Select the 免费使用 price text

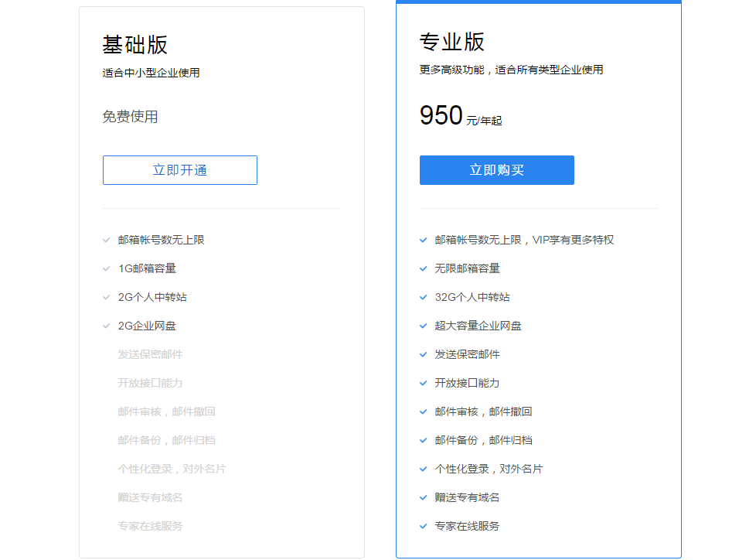130,117
